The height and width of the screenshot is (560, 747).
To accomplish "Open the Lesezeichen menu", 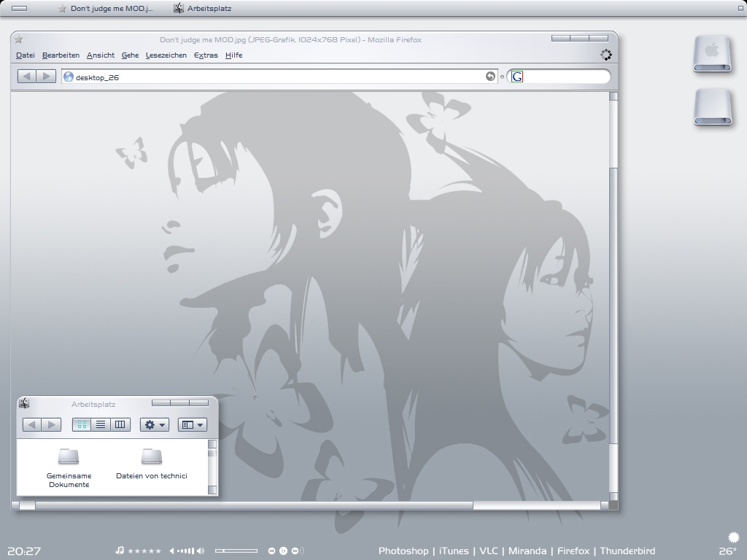I will (166, 55).
